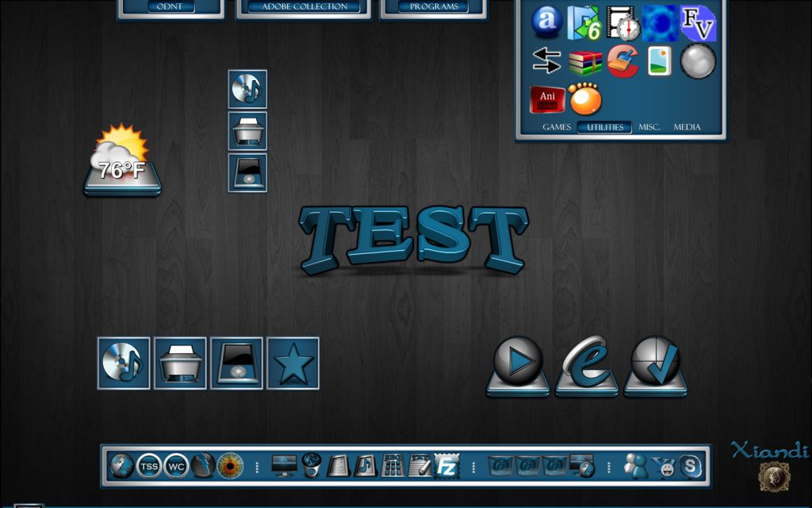
Task: Click the calculator icon in the dock
Action: click(x=393, y=466)
